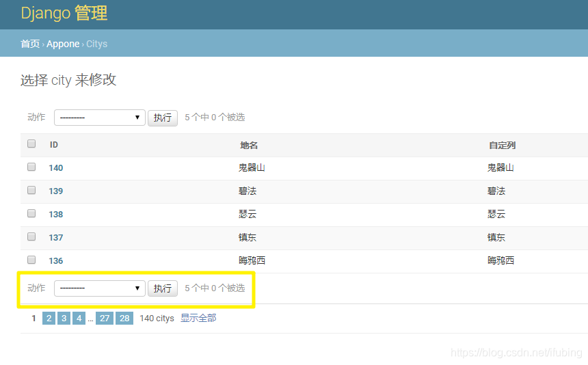Sort by the ID column header
The height and width of the screenshot is (365, 588).
(x=54, y=145)
